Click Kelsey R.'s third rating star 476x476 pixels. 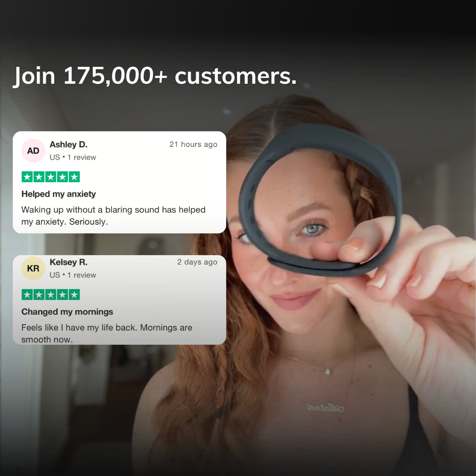coord(51,294)
